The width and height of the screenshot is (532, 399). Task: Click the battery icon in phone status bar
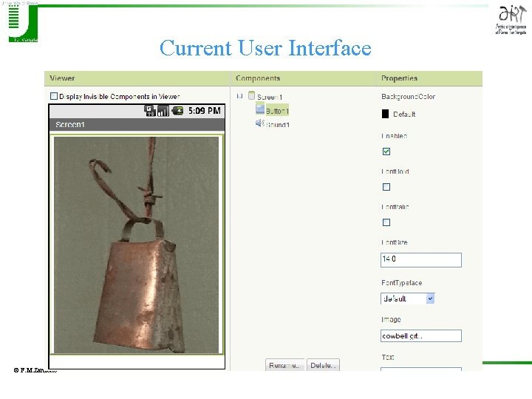pos(177,111)
